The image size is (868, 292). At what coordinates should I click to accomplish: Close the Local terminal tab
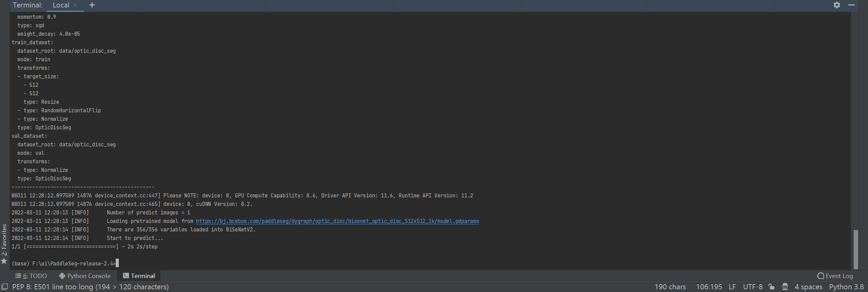[76, 5]
